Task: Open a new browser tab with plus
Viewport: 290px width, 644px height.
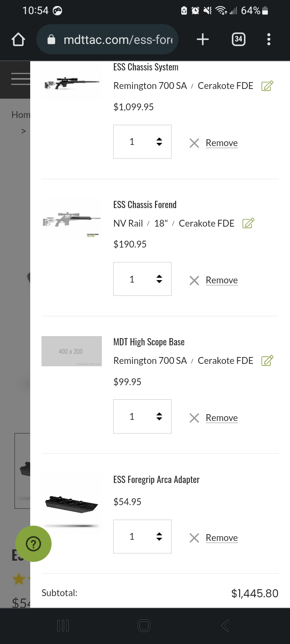Action: pyautogui.click(x=203, y=39)
